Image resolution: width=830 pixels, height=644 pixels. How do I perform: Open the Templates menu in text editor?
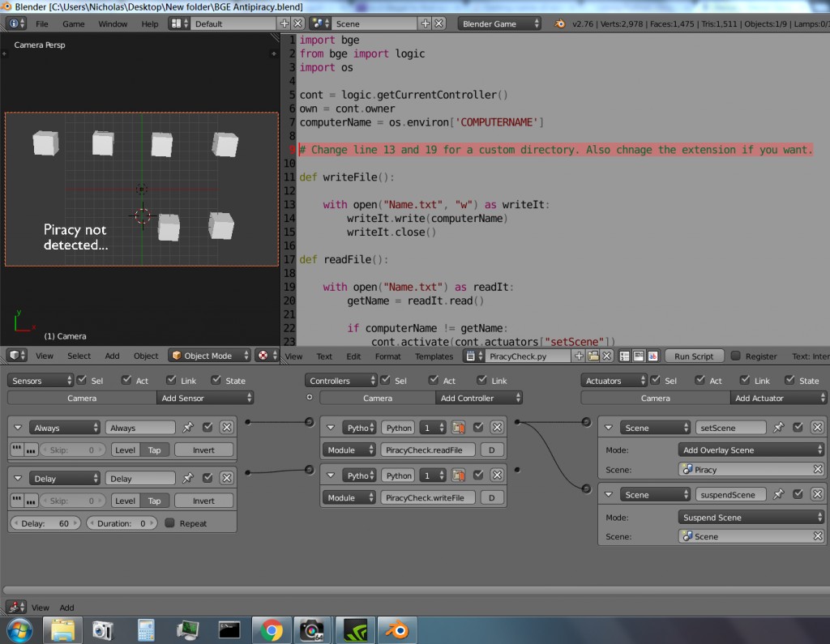click(434, 356)
